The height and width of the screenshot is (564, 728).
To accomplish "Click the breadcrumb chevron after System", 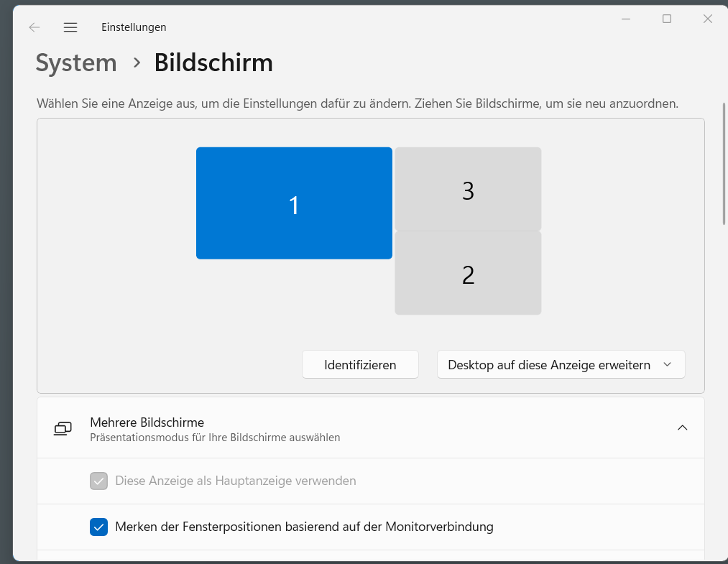I will coord(137,63).
